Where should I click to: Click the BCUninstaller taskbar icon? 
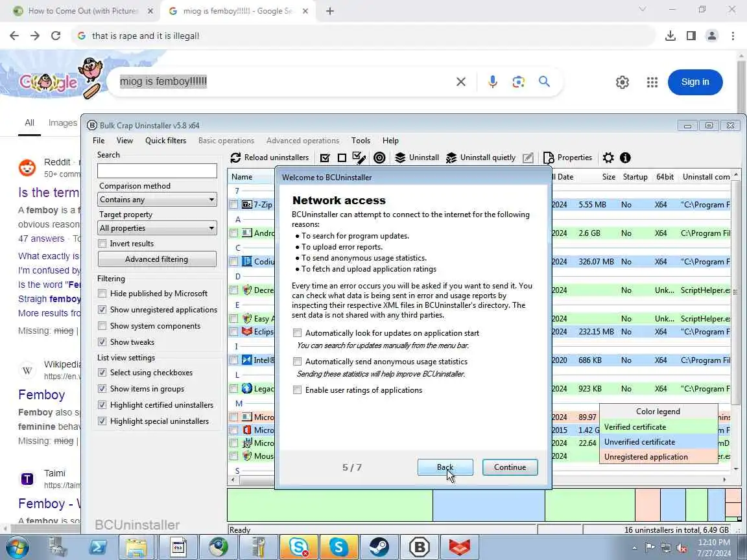[420, 547]
